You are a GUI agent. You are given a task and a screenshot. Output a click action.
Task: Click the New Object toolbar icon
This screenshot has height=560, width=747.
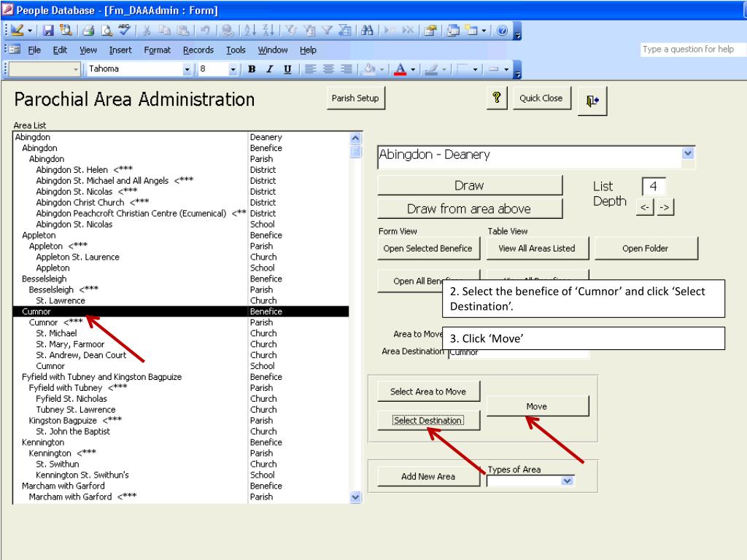pos(471,31)
